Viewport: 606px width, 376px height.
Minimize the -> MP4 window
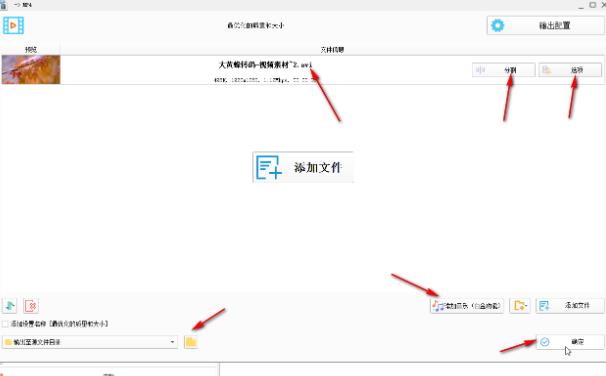pyautogui.click(x=582, y=5)
